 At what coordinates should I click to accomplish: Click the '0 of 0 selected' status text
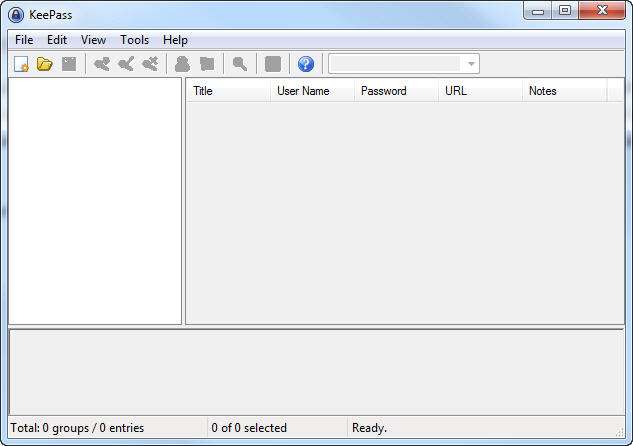[249, 428]
